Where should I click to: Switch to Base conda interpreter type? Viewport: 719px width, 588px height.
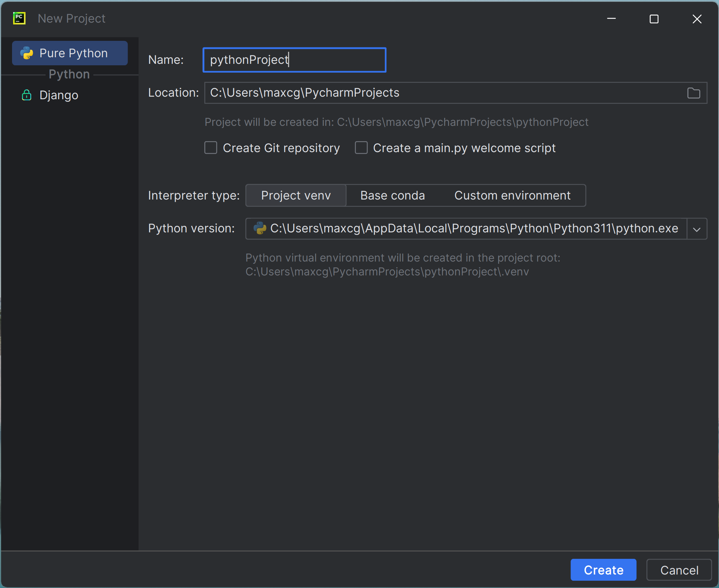[393, 195]
